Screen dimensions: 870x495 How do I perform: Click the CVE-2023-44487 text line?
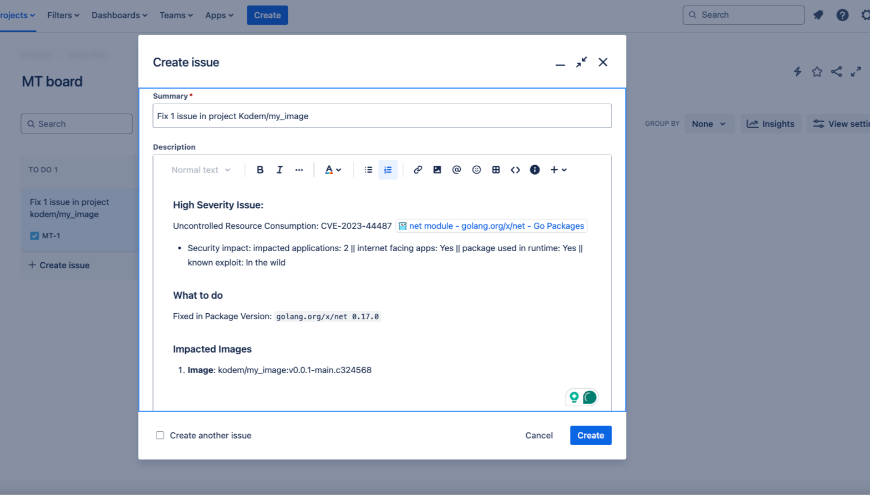coord(282,226)
